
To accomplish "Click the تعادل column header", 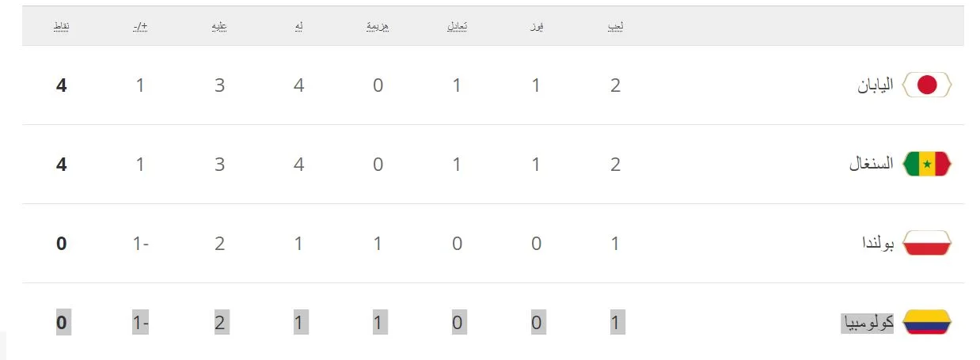I will 457,27.
